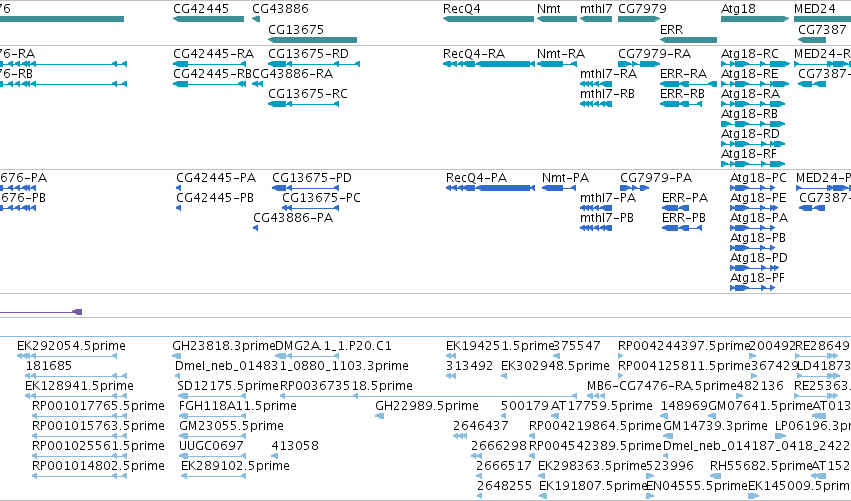The height and width of the screenshot is (501, 851).
Task: Click the CG7979 gene arrow
Action: click(639, 19)
